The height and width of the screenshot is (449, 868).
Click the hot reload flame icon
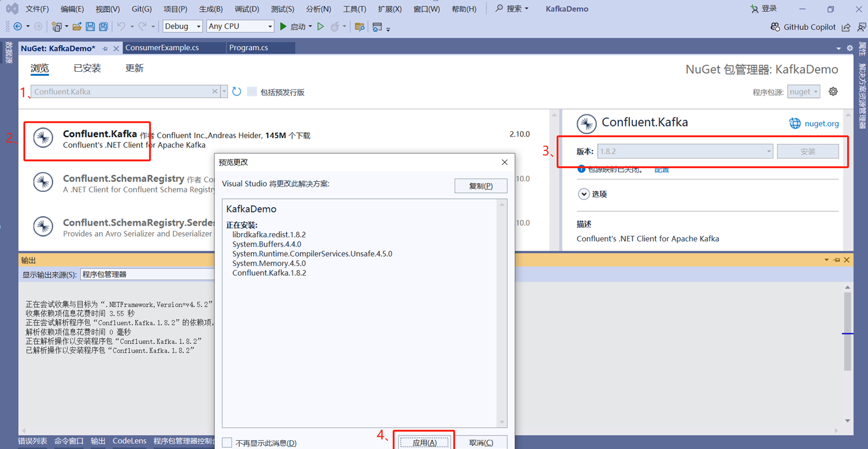334,27
